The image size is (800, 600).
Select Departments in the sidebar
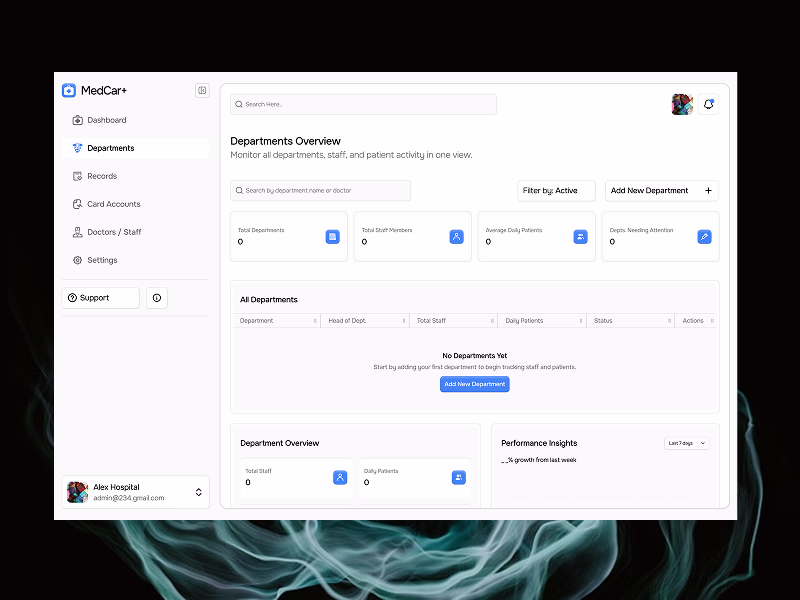tap(135, 148)
